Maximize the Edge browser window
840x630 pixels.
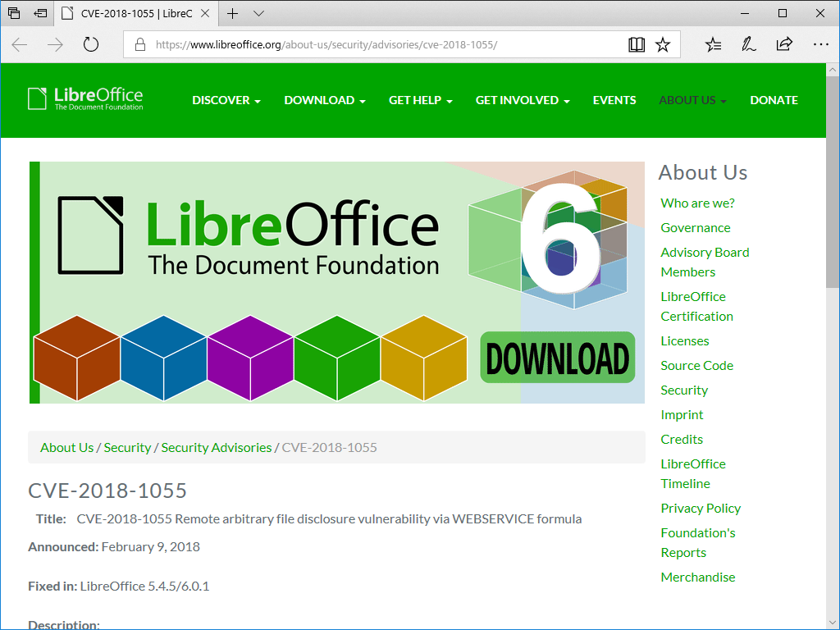(783, 13)
